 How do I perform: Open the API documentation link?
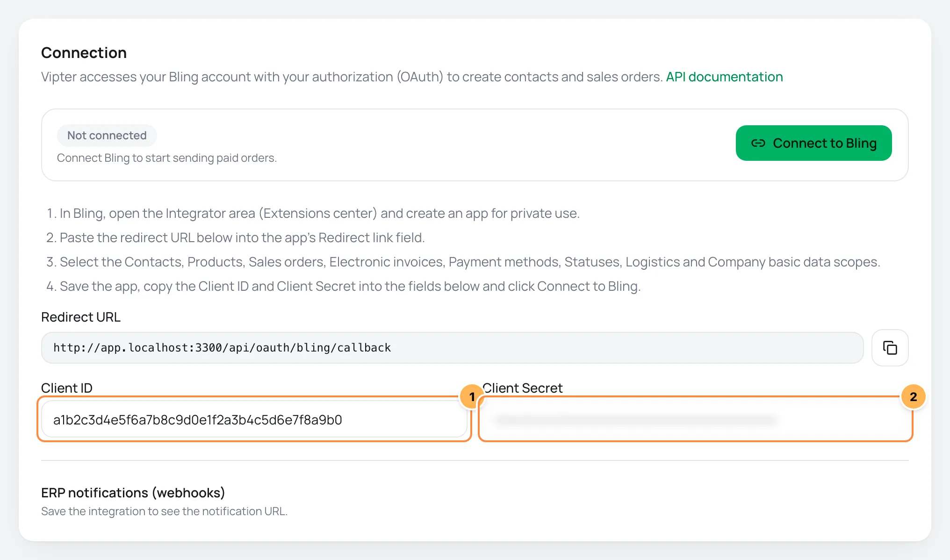point(724,77)
